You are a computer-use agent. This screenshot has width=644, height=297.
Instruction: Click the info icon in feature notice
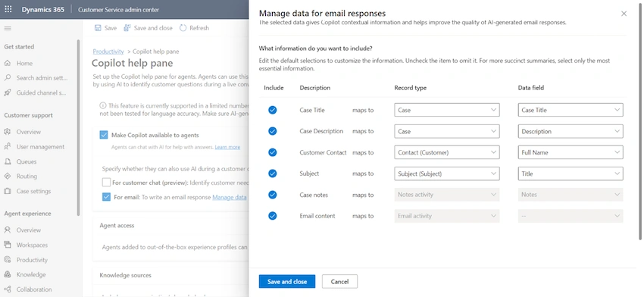pos(103,105)
